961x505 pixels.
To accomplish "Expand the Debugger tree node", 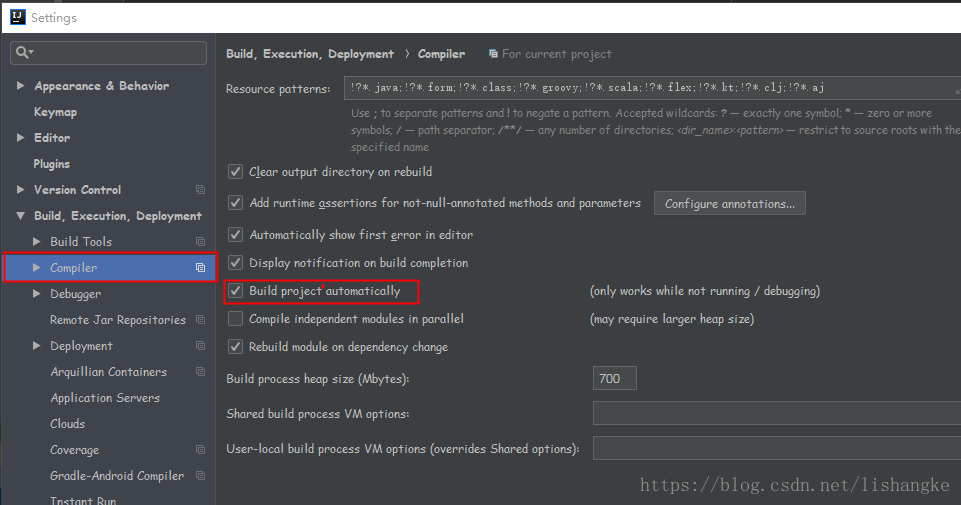I will coord(37,294).
